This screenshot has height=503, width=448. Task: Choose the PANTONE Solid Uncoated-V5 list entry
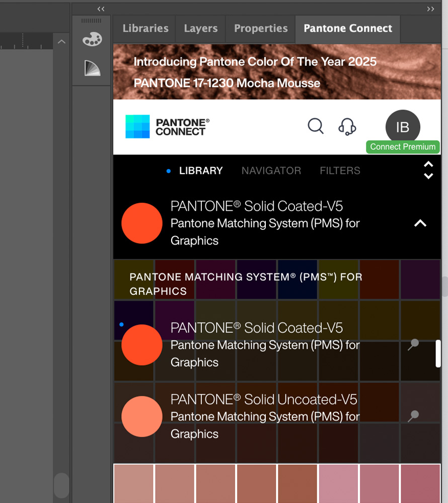coord(277,416)
